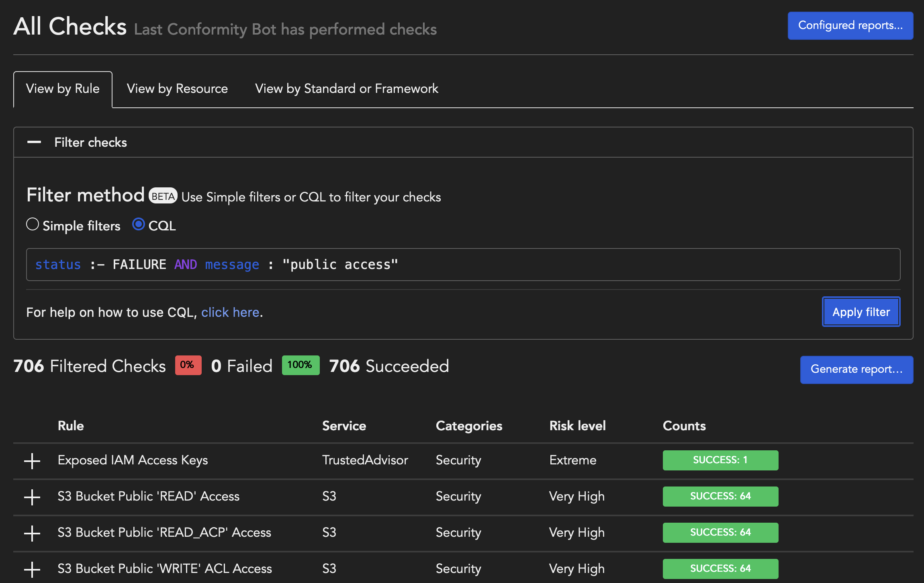Screen dimensions: 924x583
Task: Switch to View by Resource tab
Action: click(177, 89)
